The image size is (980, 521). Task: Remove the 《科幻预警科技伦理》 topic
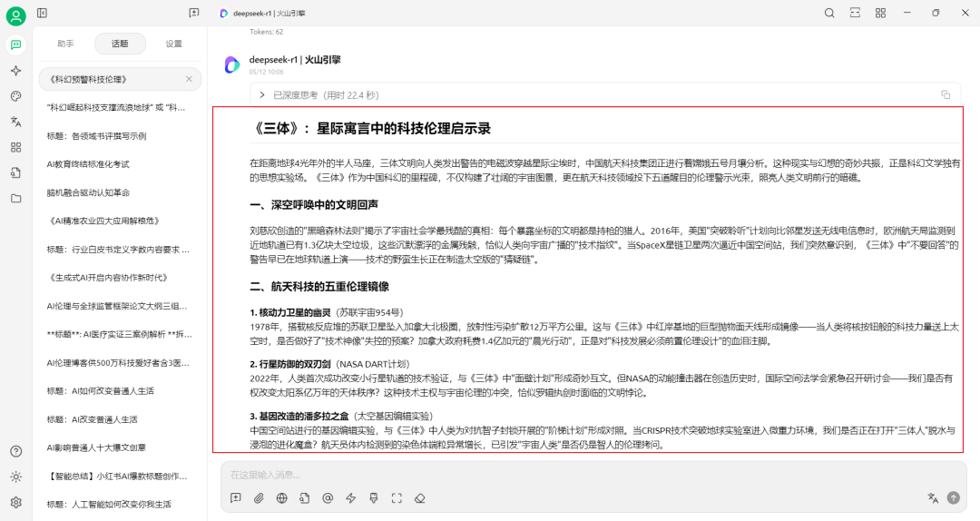pos(189,80)
